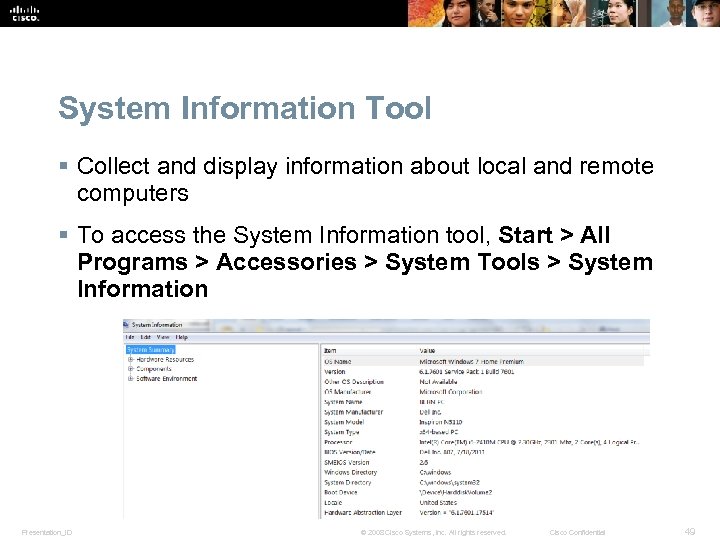The height and width of the screenshot is (540, 720).
Task: Expand the Components node plus box
Action: pos(131,369)
